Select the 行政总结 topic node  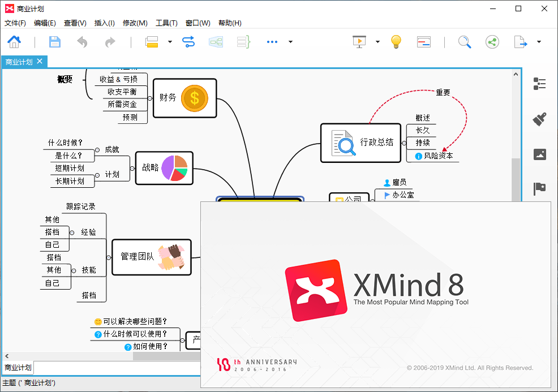click(x=360, y=143)
